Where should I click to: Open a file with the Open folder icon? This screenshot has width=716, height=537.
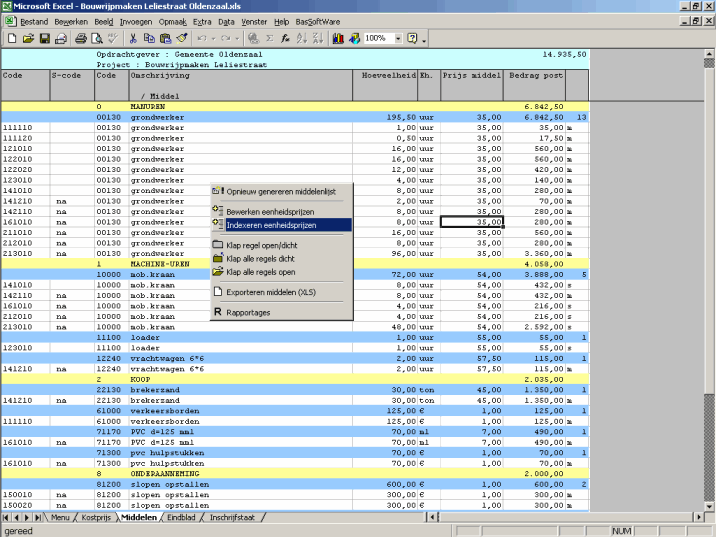(x=28, y=38)
